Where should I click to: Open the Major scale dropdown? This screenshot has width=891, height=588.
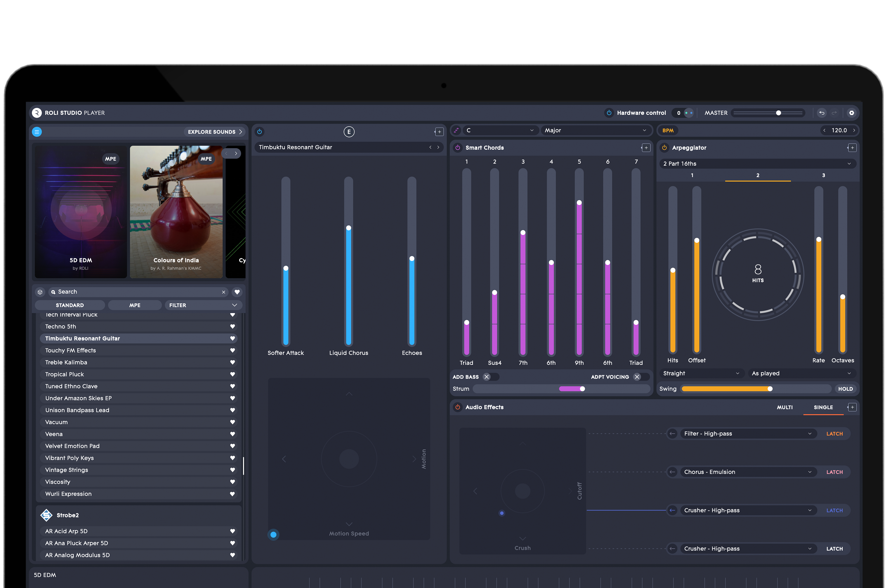[x=596, y=130]
